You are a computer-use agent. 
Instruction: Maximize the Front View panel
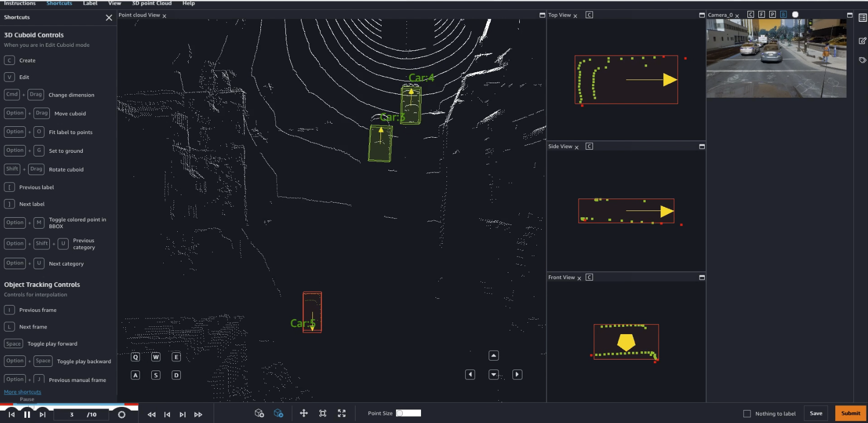702,277
